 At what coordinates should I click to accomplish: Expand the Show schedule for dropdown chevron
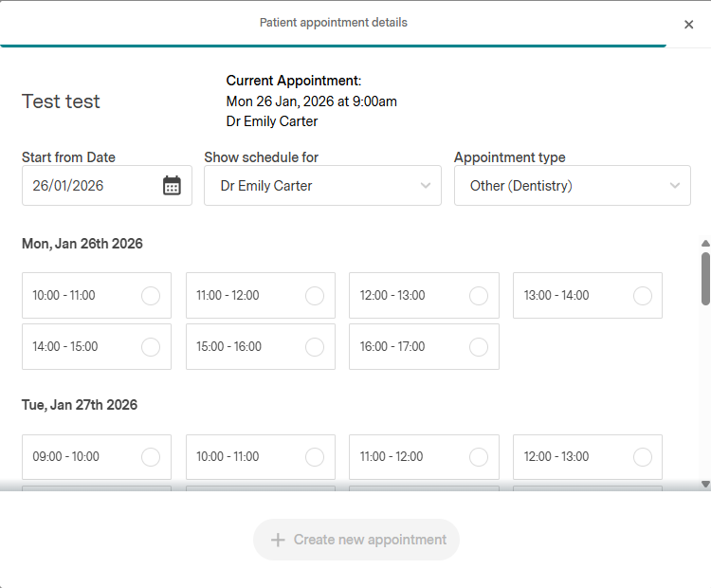coord(426,186)
